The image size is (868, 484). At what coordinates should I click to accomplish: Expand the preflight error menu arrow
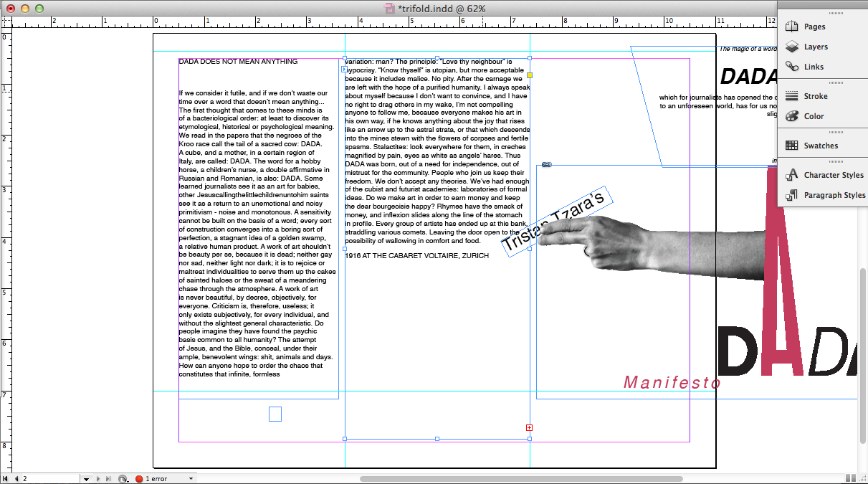(191, 478)
